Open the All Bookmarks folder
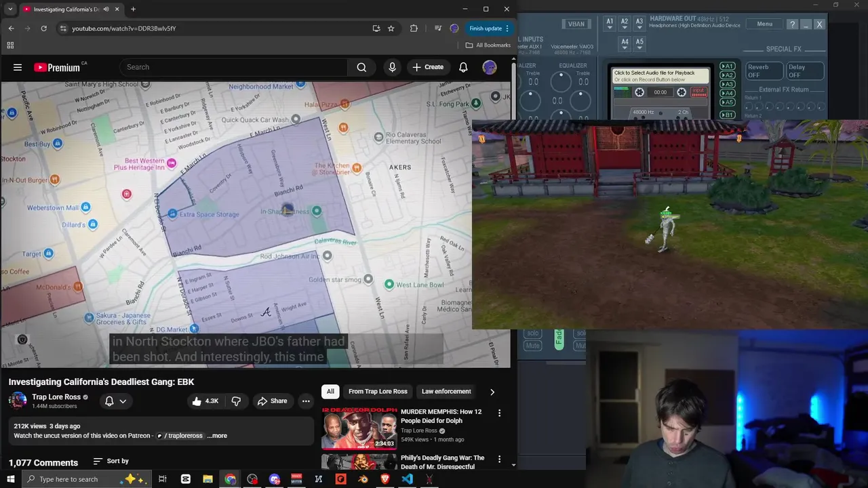Image resolution: width=868 pixels, height=488 pixels. (488, 45)
